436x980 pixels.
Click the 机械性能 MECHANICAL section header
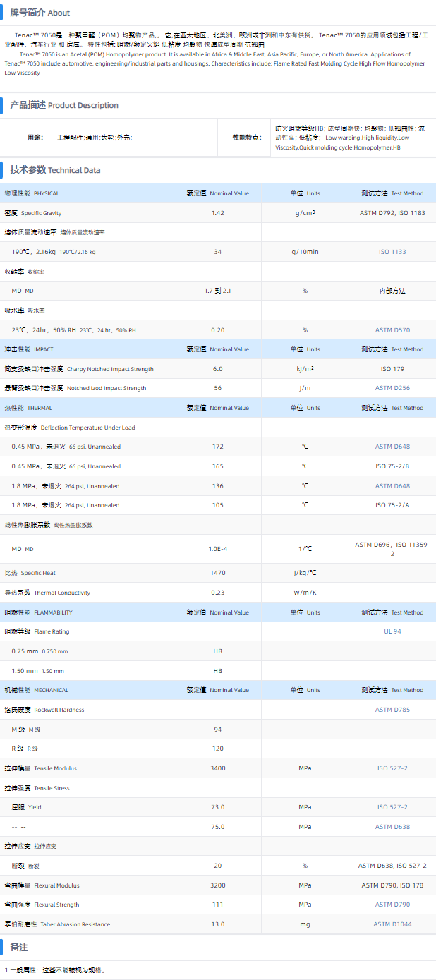[x=35, y=690]
